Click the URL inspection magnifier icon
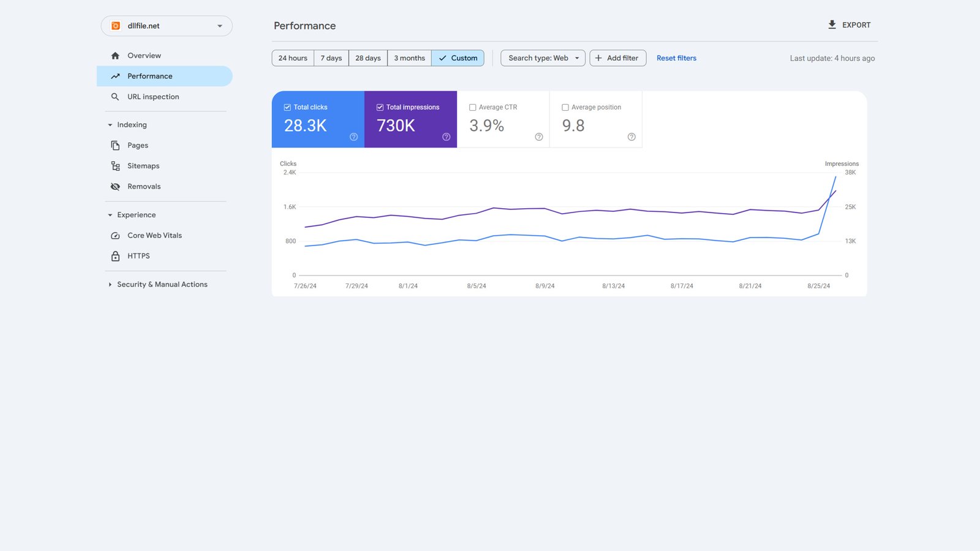Image resolution: width=980 pixels, height=551 pixels. [x=115, y=96]
